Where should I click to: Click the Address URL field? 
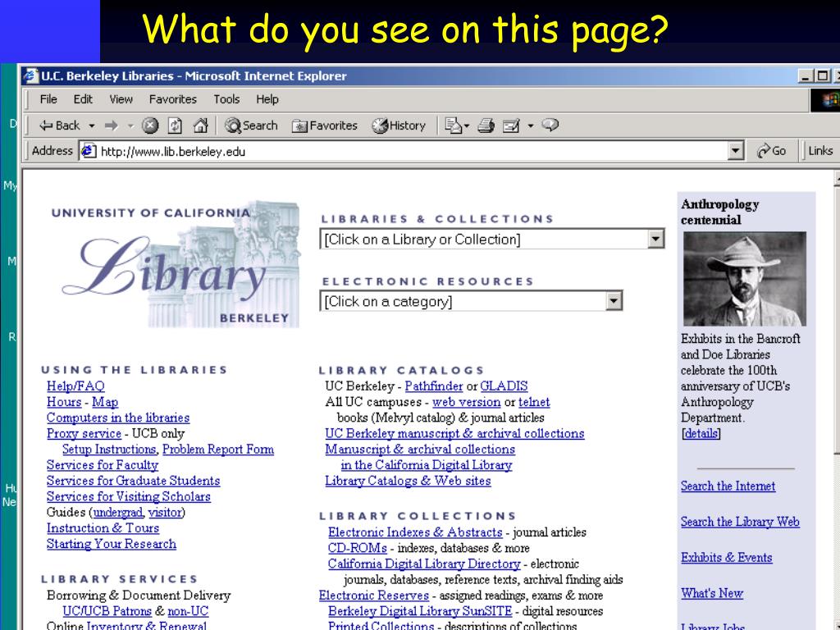(x=413, y=151)
